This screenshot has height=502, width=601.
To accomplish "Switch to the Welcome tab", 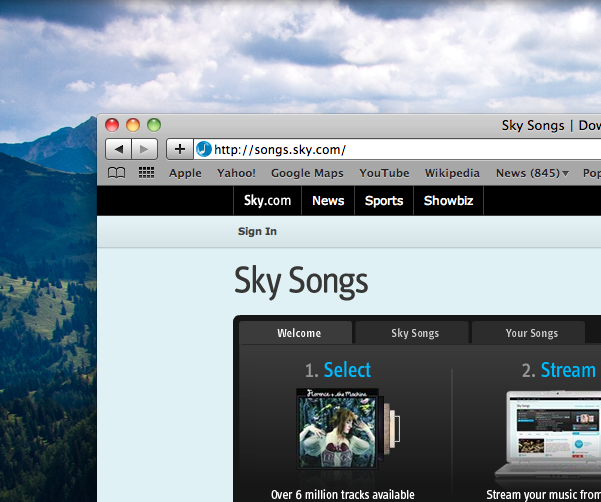I will click(296, 333).
